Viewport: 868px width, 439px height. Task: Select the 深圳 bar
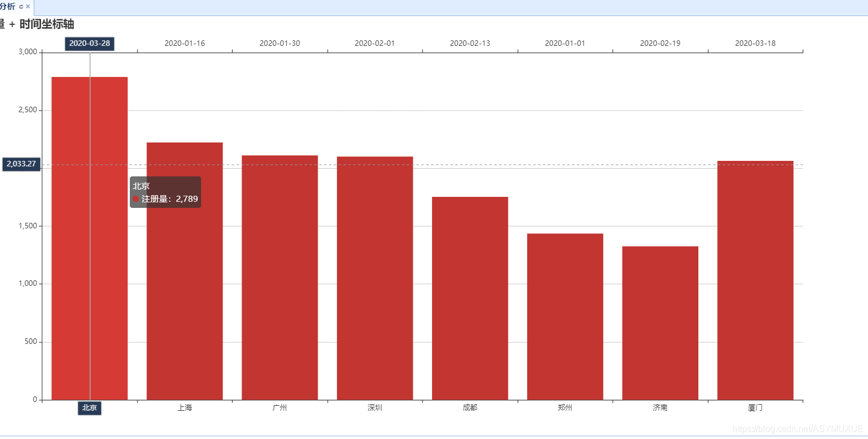(375, 278)
